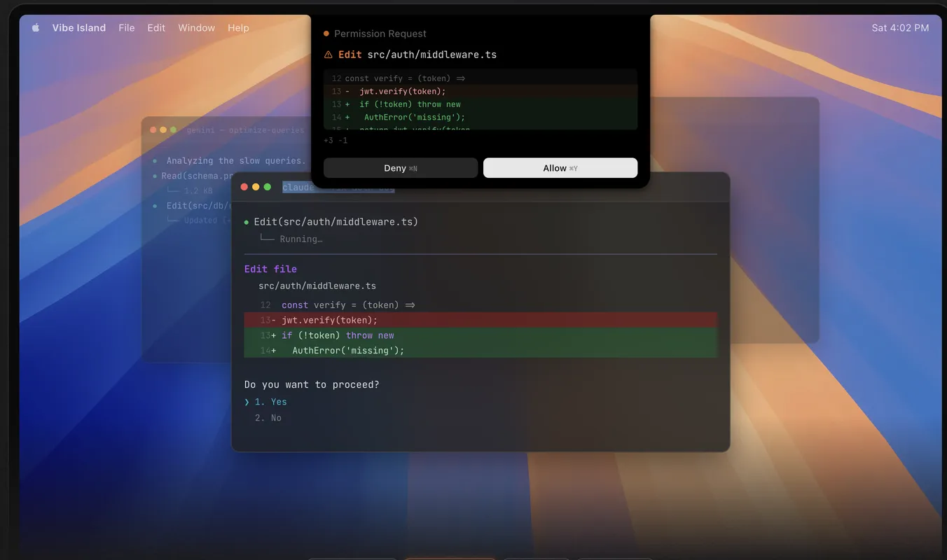Image resolution: width=947 pixels, height=560 pixels.
Task: Open the Apple menu icon
Action: 36,28
